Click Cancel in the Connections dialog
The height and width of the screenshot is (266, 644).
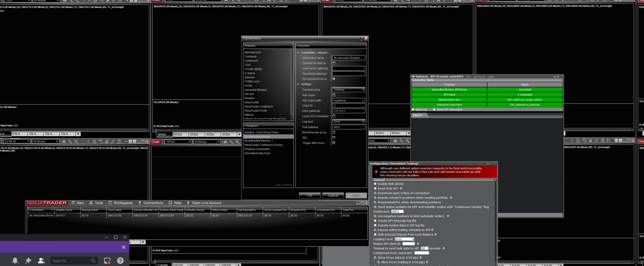point(333,196)
